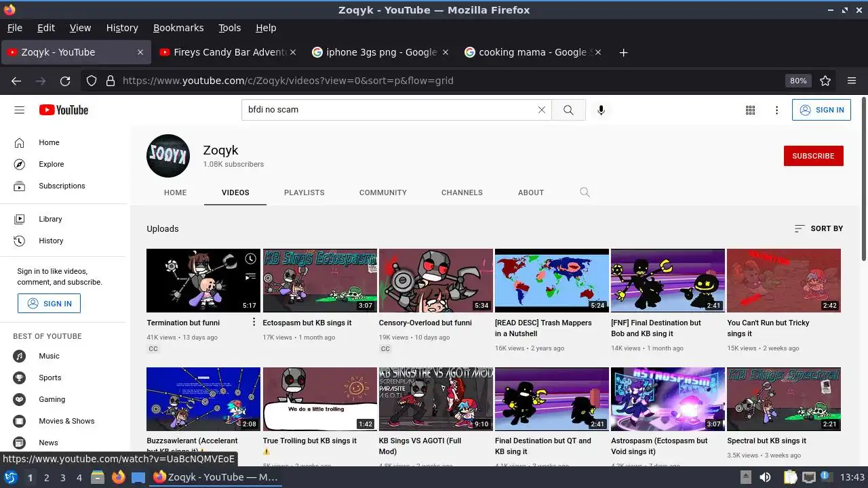Open the YouTube hamburger guide menu
This screenshot has height=488, width=868.
pyautogui.click(x=19, y=110)
